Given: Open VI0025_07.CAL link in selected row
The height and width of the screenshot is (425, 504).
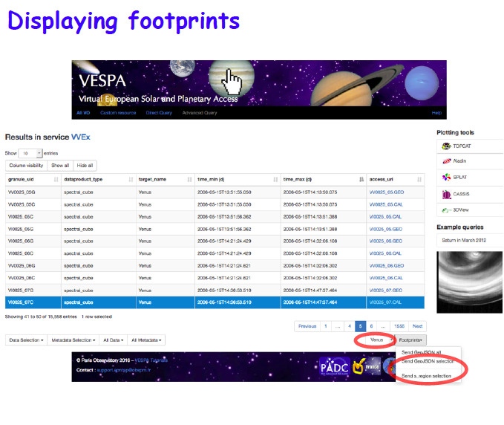Looking at the screenshot, I should pyautogui.click(x=385, y=302).
